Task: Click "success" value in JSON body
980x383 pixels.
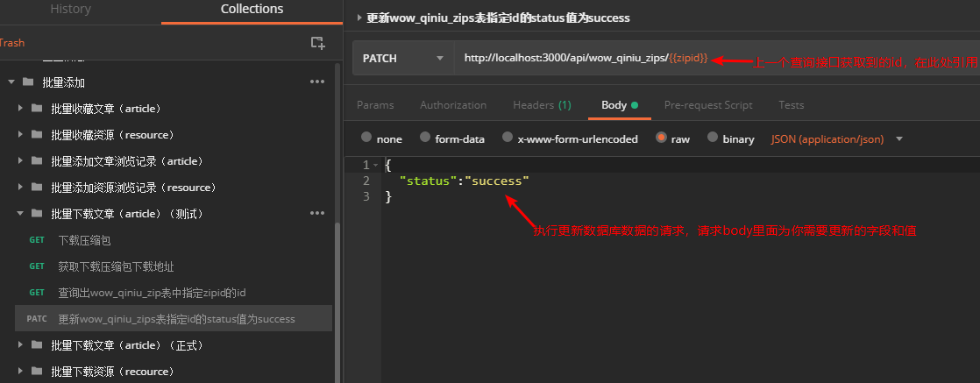Action: pyautogui.click(x=497, y=181)
